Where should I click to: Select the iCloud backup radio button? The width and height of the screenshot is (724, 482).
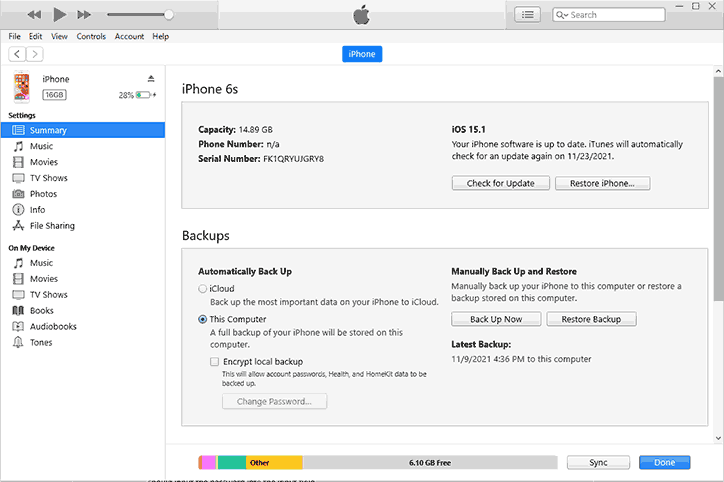(x=202, y=289)
